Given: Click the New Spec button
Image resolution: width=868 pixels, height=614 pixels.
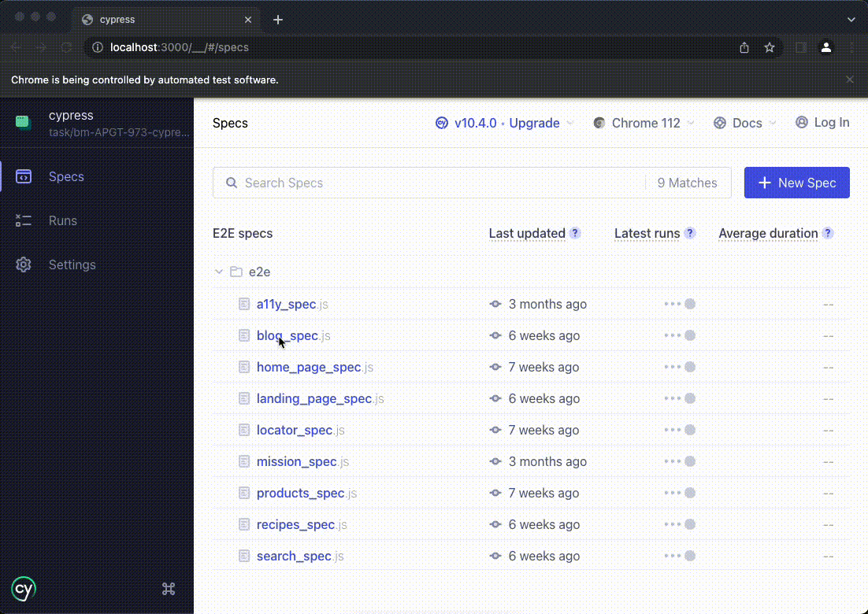Looking at the screenshot, I should pos(796,183).
